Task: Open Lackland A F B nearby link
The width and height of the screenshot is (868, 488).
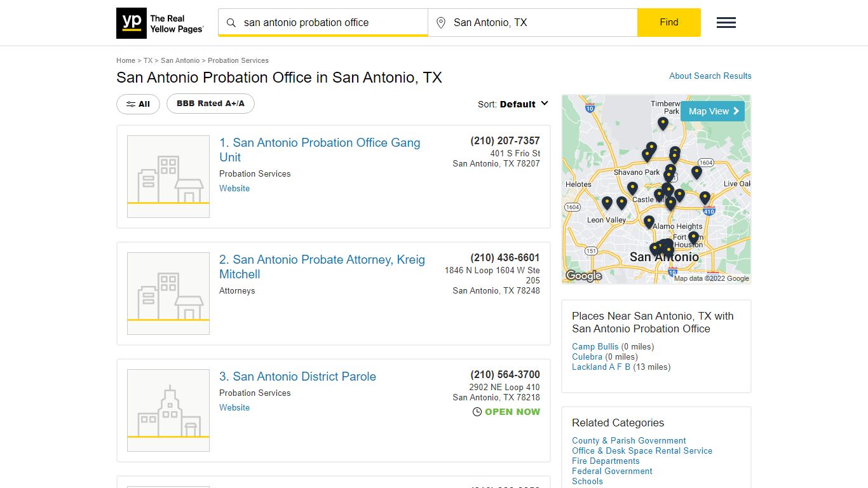Action: (601, 367)
